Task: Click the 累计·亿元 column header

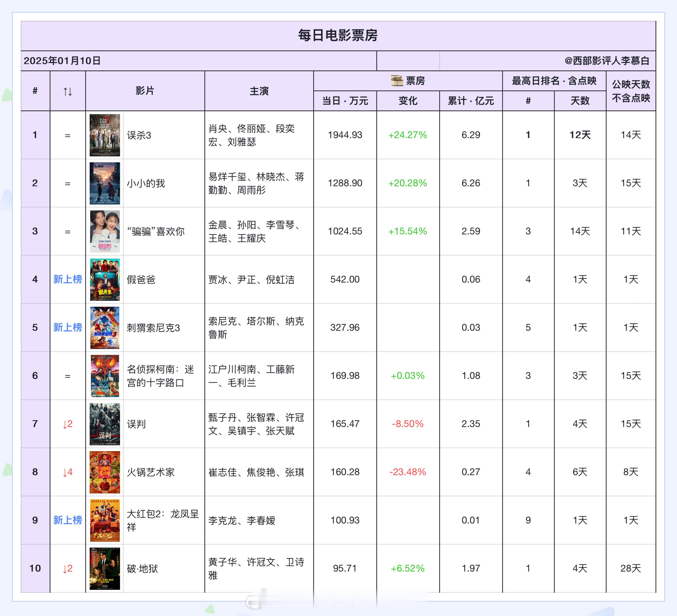Action: pos(471,101)
